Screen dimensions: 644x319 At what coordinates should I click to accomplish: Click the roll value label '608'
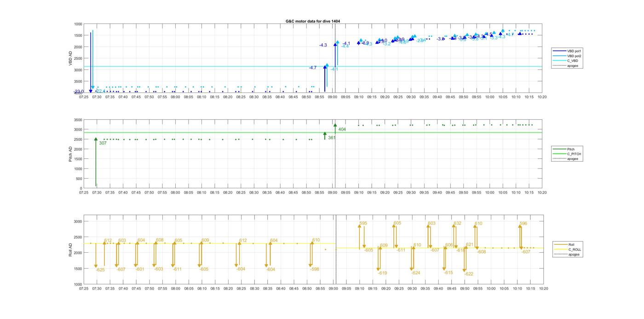click(x=160, y=240)
